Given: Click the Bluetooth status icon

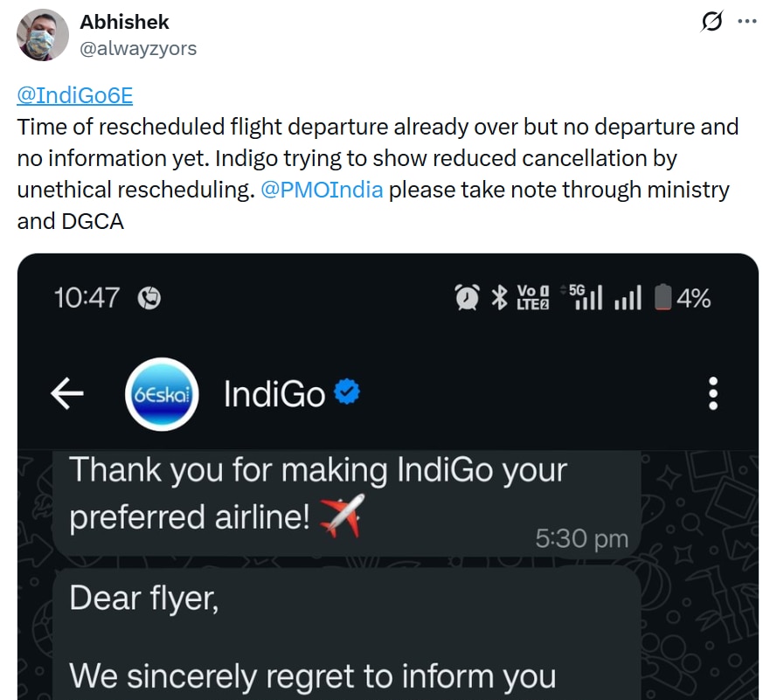Looking at the screenshot, I should coord(499,298).
